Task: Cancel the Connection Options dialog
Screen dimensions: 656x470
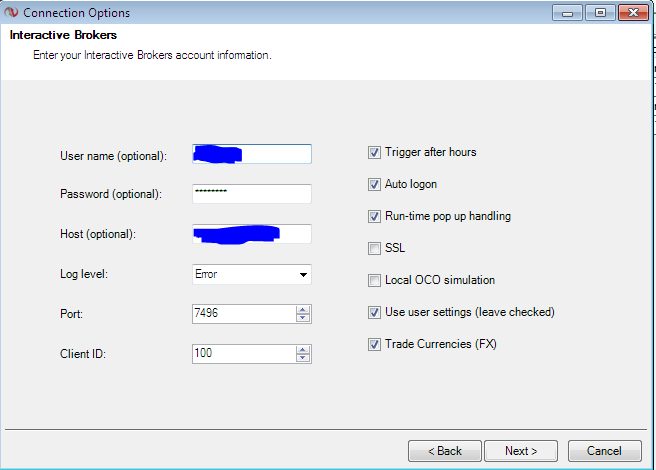Action: click(x=605, y=451)
